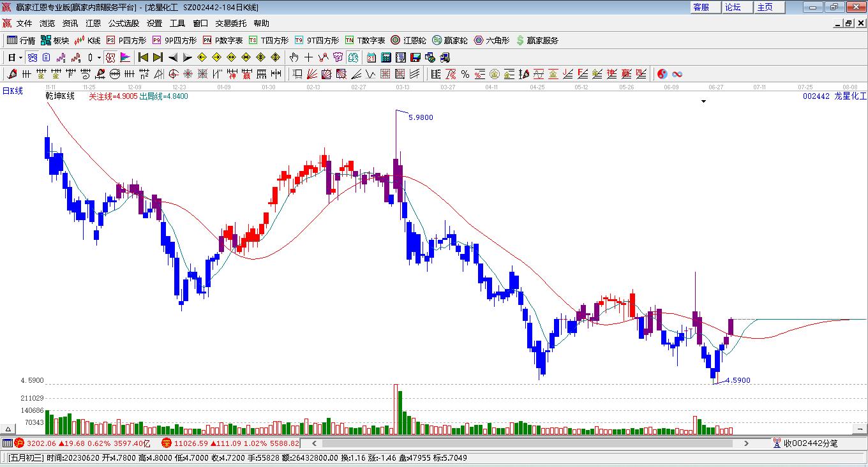Click the floppy disk save icon

pos(415,57)
